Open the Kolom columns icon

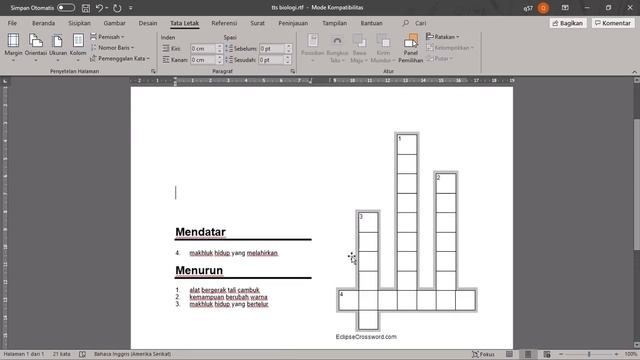point(78,47)
